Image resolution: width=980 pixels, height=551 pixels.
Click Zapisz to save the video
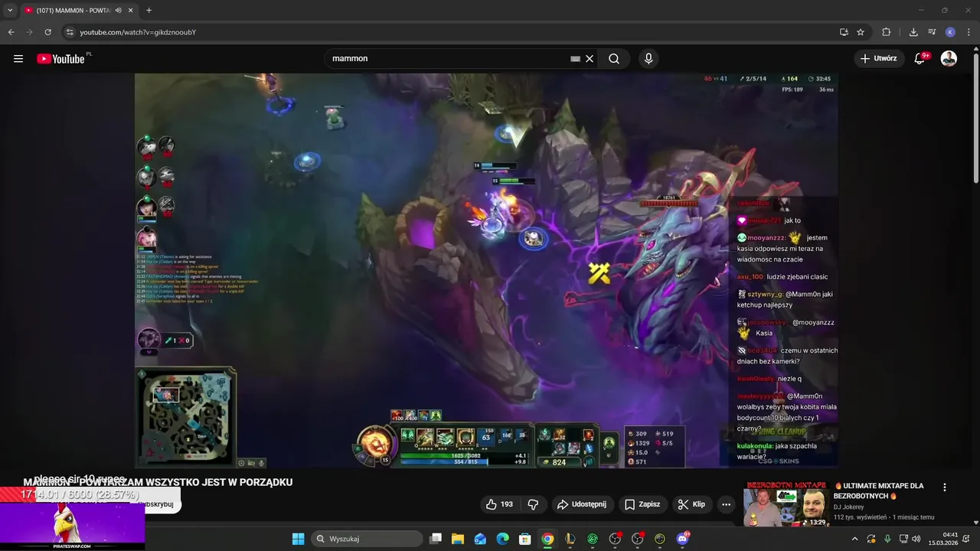click(642, 504)
